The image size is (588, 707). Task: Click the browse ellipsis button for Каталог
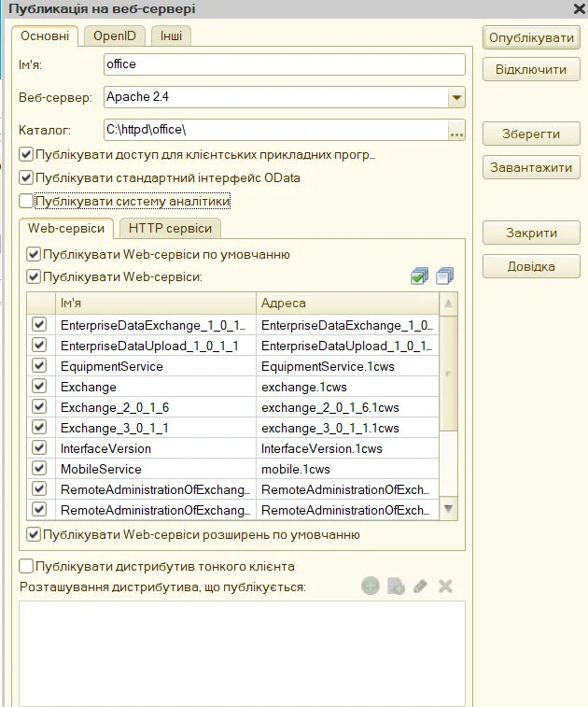click(x=456, y=131)
